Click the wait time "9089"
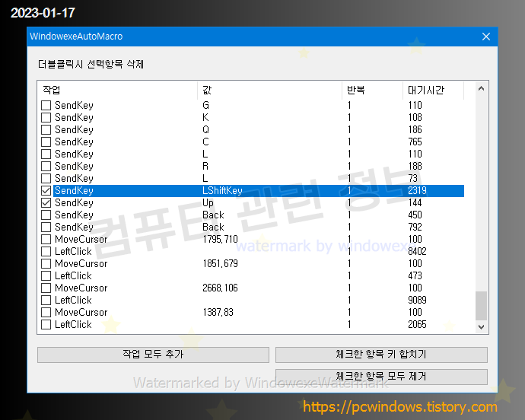525x420 pixels. point(417,300)
